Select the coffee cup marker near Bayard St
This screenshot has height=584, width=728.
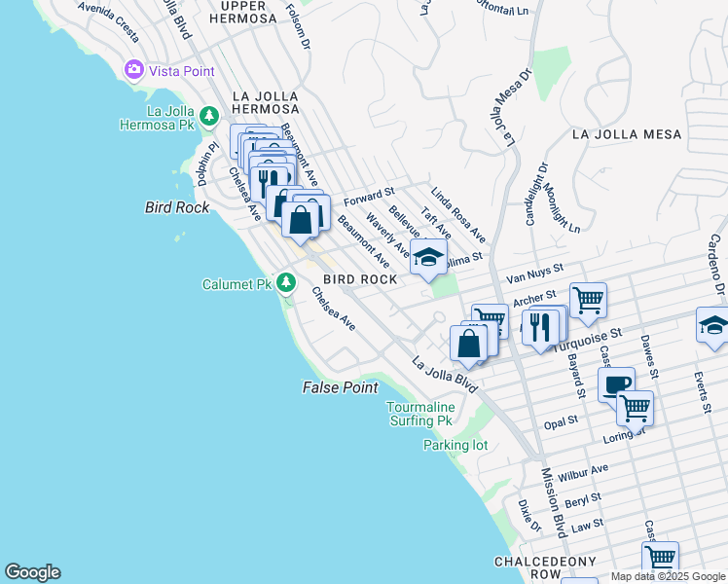[616, 384]
